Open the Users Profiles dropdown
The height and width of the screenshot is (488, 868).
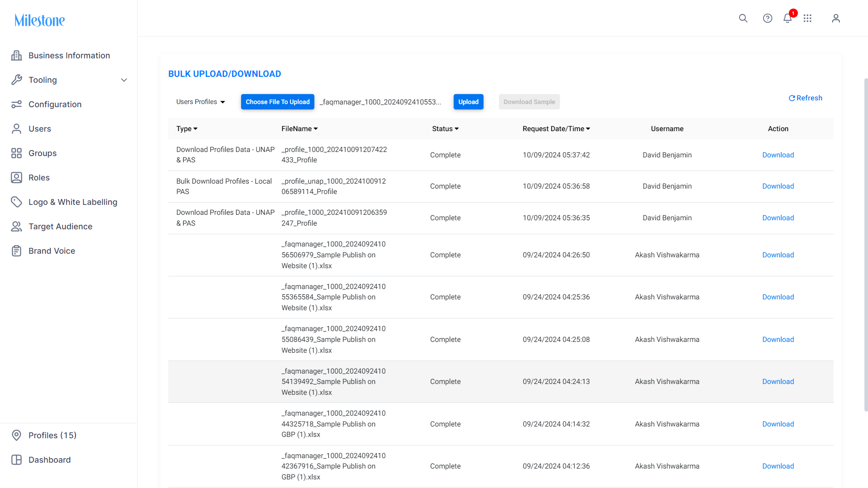[200, 102]
